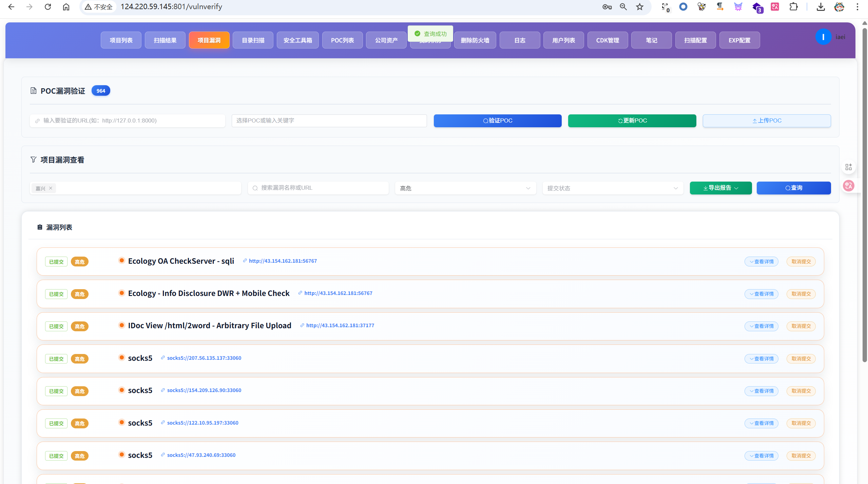Image resolution: width=868 pixels, height=484 pixels.
Task: Click the zoom magnifier icon in address bar
Action: [x=623, y=7]
